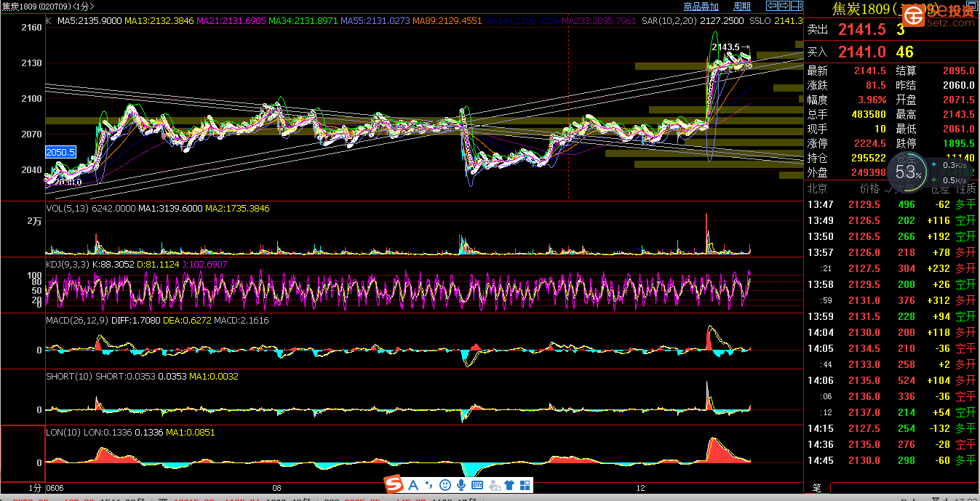Click the 涨跌 value 81.5
Viewport: 980px width, 501px height.
876,85
